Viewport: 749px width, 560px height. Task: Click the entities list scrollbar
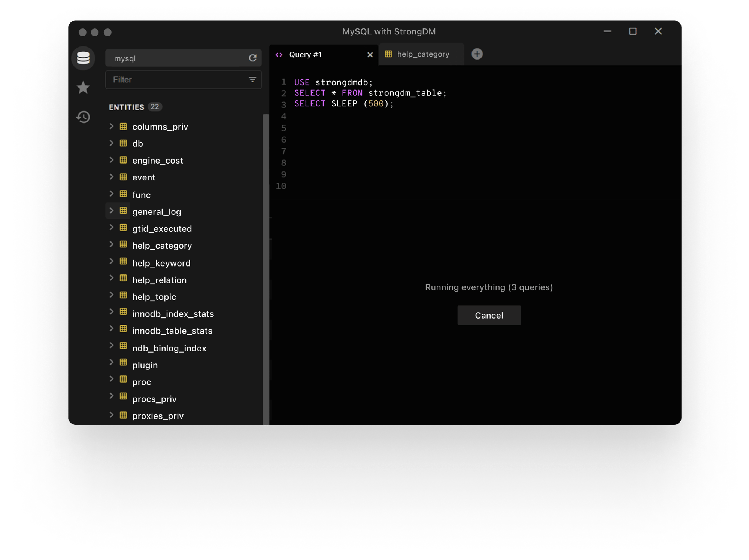coord(266,269)
